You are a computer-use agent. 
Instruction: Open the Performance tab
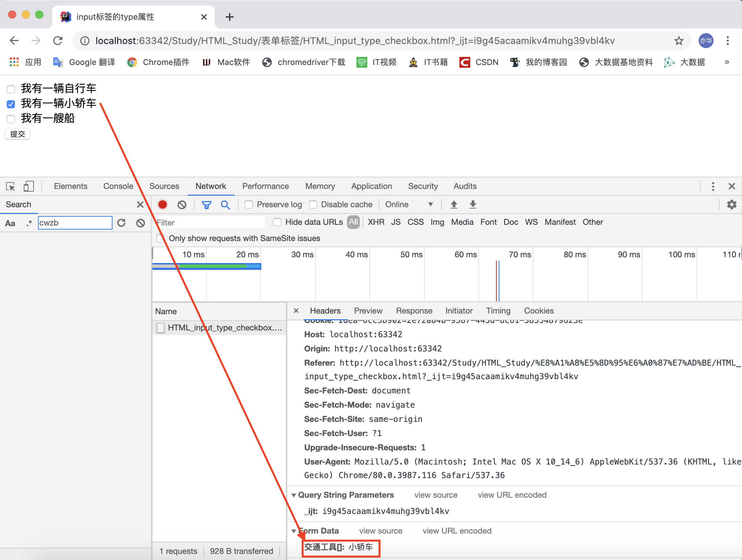pyautogui.click(x=266, y=186)
